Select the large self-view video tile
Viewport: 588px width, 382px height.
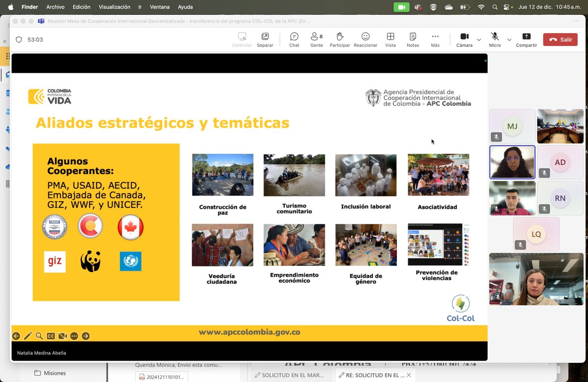click(536, 279)
